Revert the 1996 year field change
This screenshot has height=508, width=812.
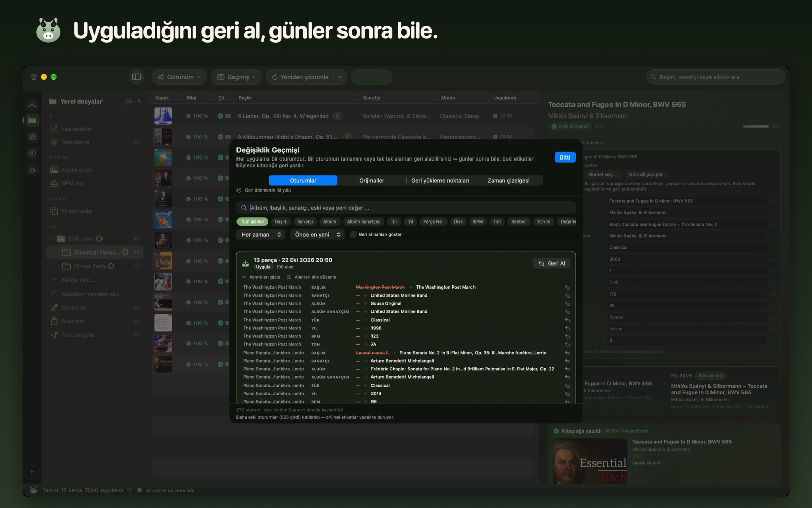pyautogui.click(x=567, y=328)
